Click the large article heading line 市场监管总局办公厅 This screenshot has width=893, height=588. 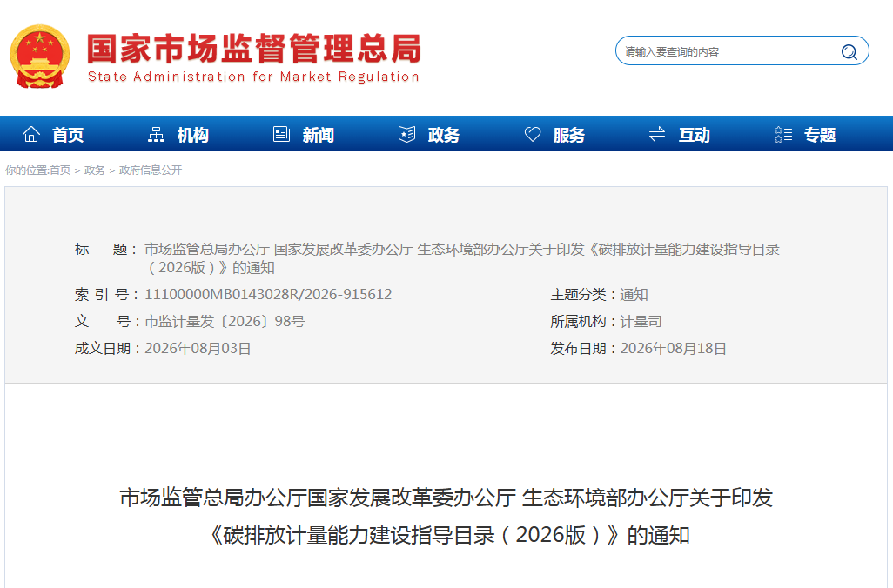tap(446, 498)
